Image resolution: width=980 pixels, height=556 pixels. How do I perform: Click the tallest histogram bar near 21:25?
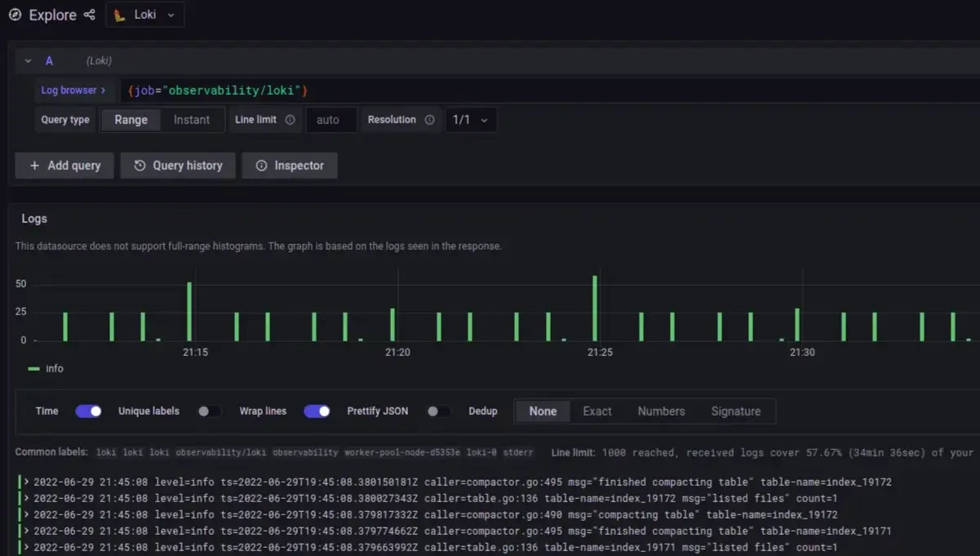coord(595,309)
